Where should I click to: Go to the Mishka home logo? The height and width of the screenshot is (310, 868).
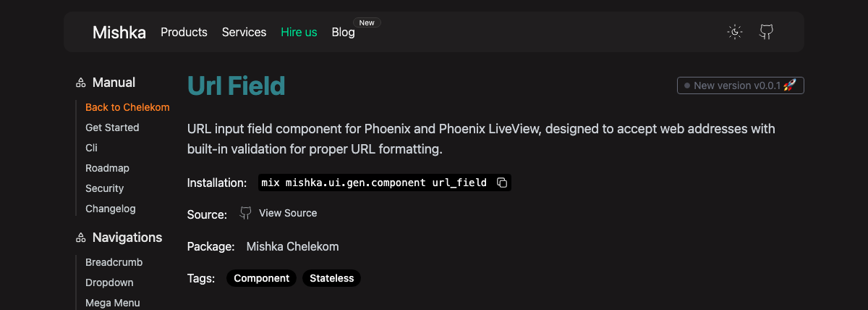(x=119, y=32)
